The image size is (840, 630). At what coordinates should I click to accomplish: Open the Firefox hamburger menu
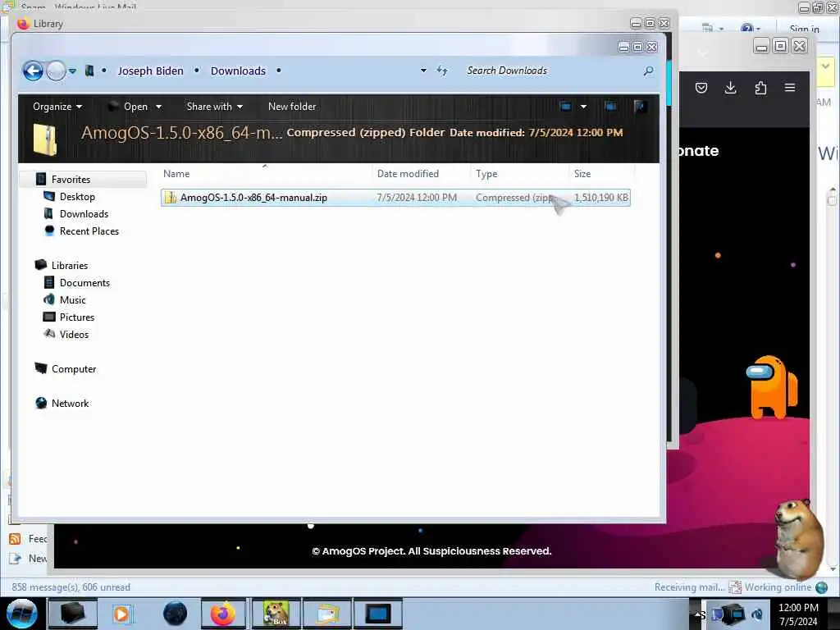790,87
